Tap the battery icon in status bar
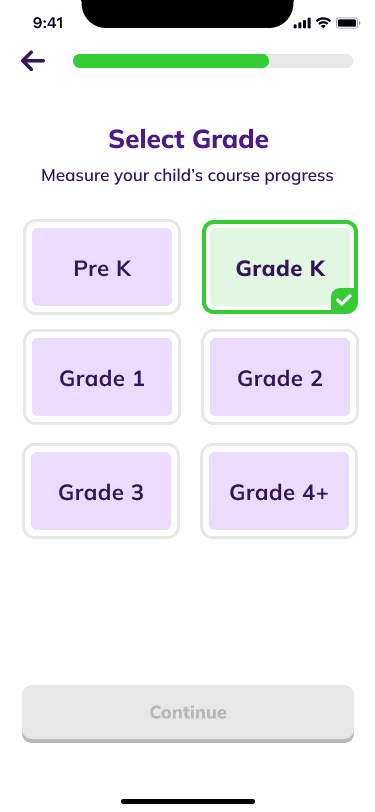 click(347, 23)
